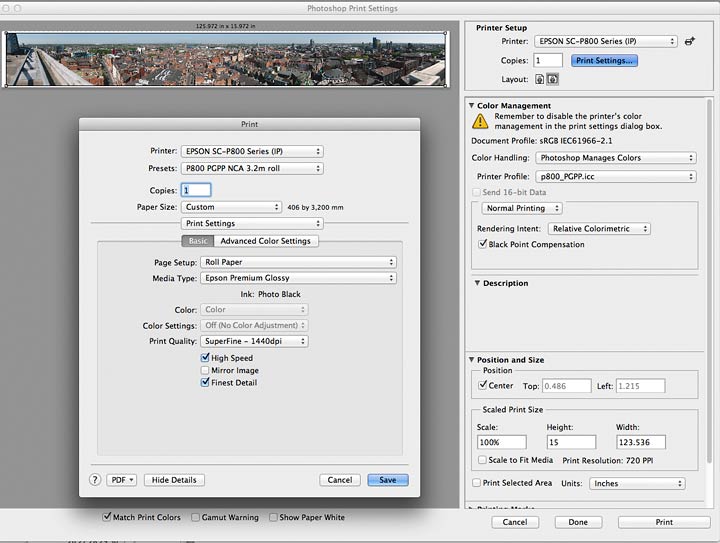Click the '406 by 3,200 mm' paper size text
Image resolution: width=720 pixels, height=543 pixels.
315,207
